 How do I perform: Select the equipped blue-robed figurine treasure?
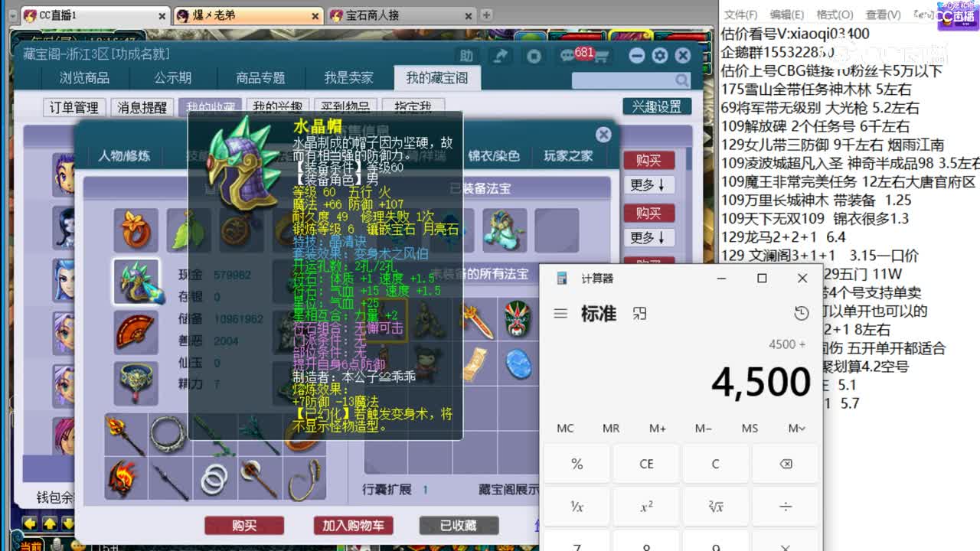[x=505, y=230]
